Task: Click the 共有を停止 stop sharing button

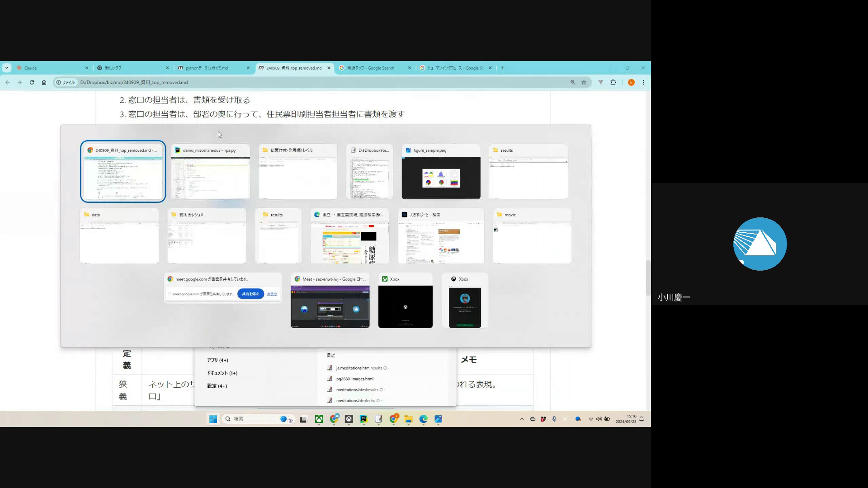Action: 250,294
